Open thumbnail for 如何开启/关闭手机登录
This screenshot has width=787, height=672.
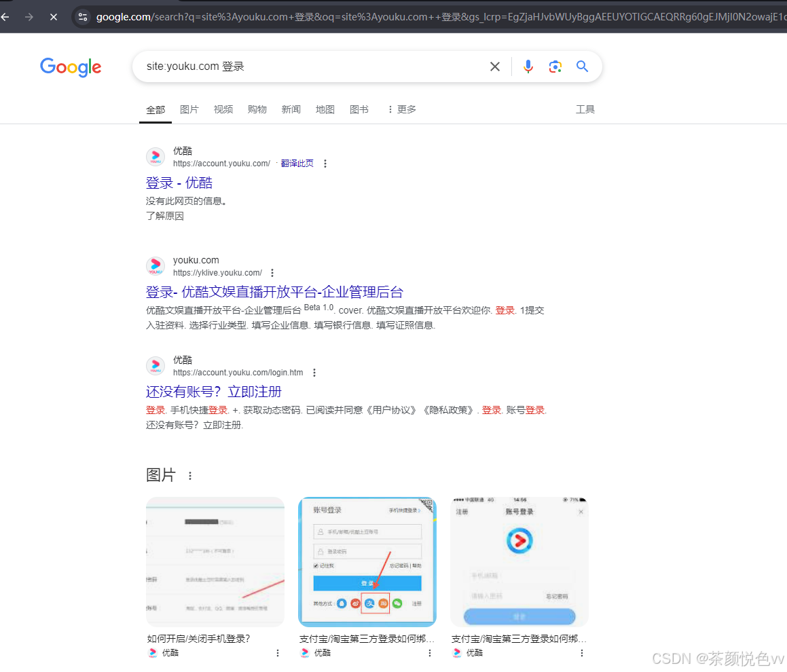[x=215, y=562]
